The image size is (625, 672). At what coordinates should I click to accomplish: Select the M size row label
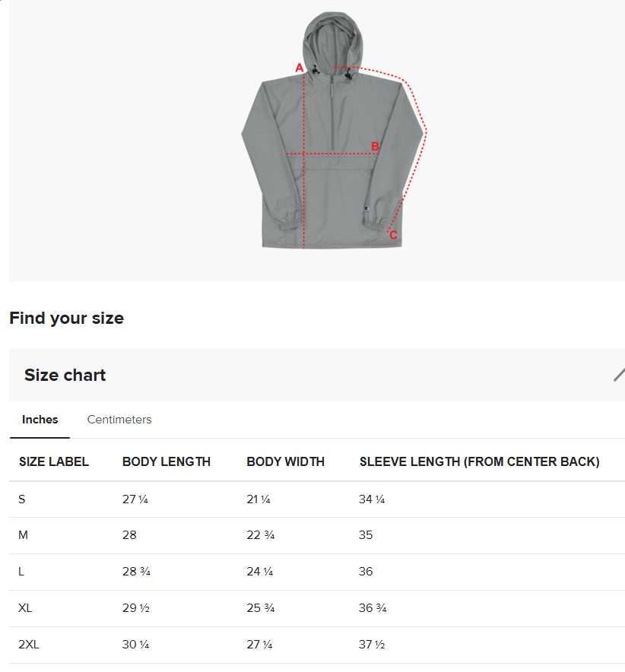pyautogui.click(x=24, y=535)
